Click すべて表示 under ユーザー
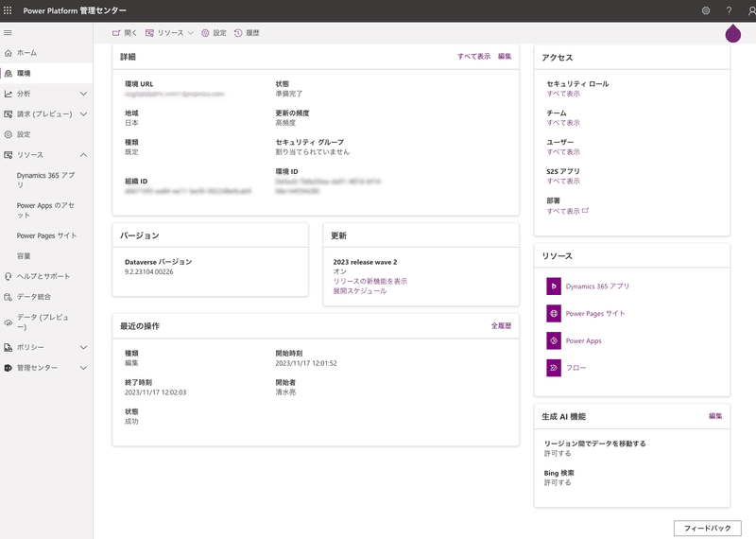The image size is (756, 539). pos(563,152)
